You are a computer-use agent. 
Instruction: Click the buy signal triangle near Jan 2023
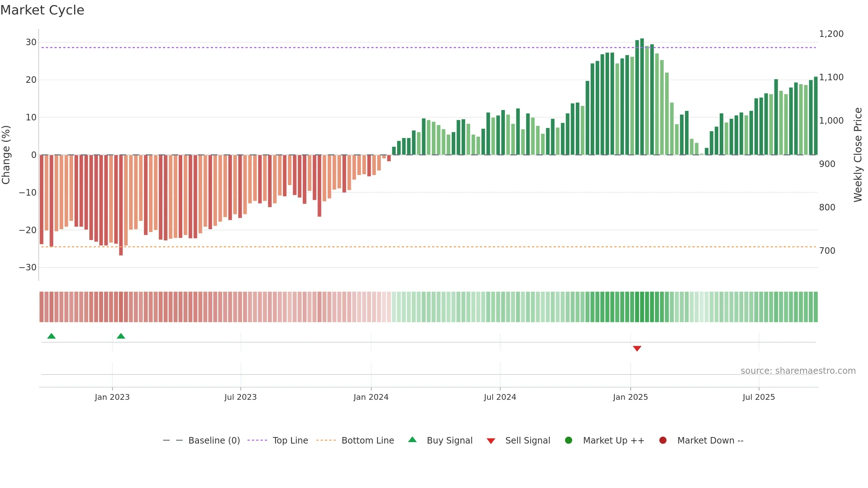[x=121, y=336]
